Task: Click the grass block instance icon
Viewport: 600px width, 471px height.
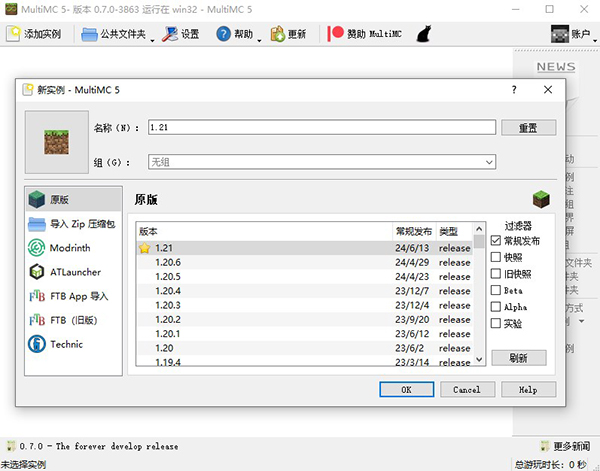Action: point(58,144)
